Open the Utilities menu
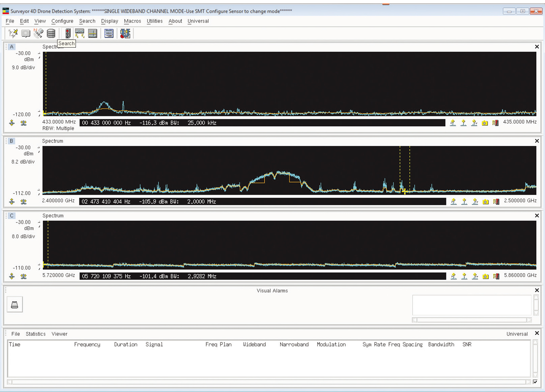Screen dimensions: 545x392 [155, 21]
